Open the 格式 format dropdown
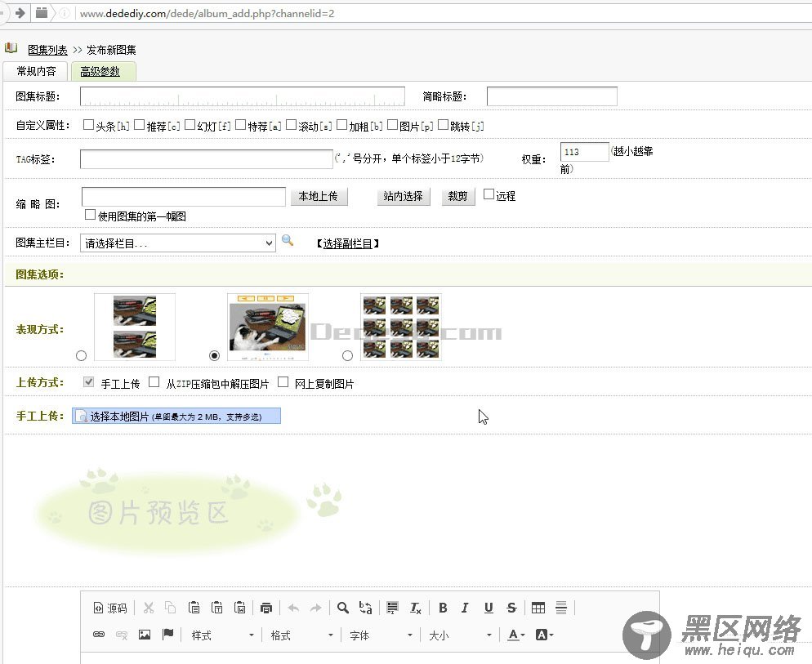Screen dimensions: 812x664 click(x=301, y=635)
